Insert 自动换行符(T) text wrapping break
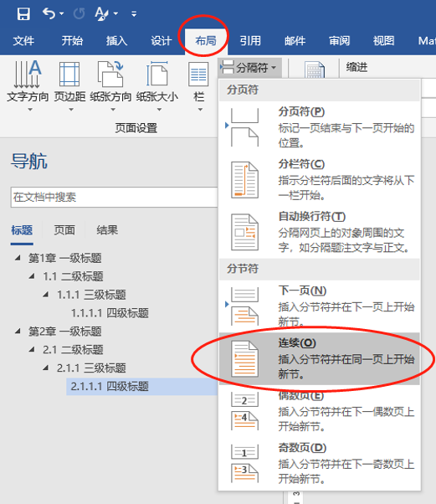This screenshot has height=504, width=436. coord(320,233)
